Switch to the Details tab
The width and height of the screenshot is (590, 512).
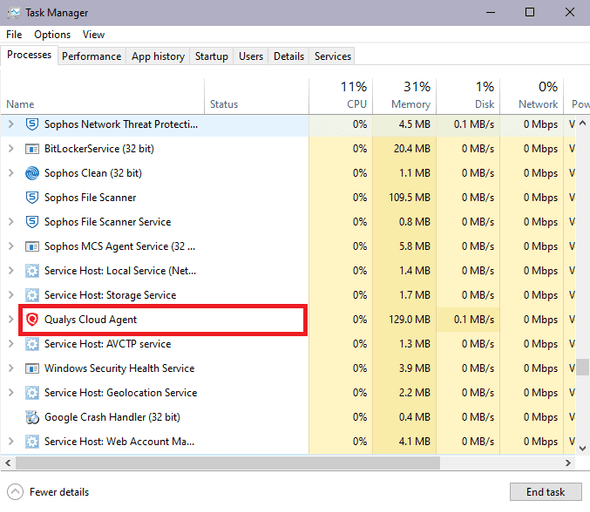click(x=289, y=56)
